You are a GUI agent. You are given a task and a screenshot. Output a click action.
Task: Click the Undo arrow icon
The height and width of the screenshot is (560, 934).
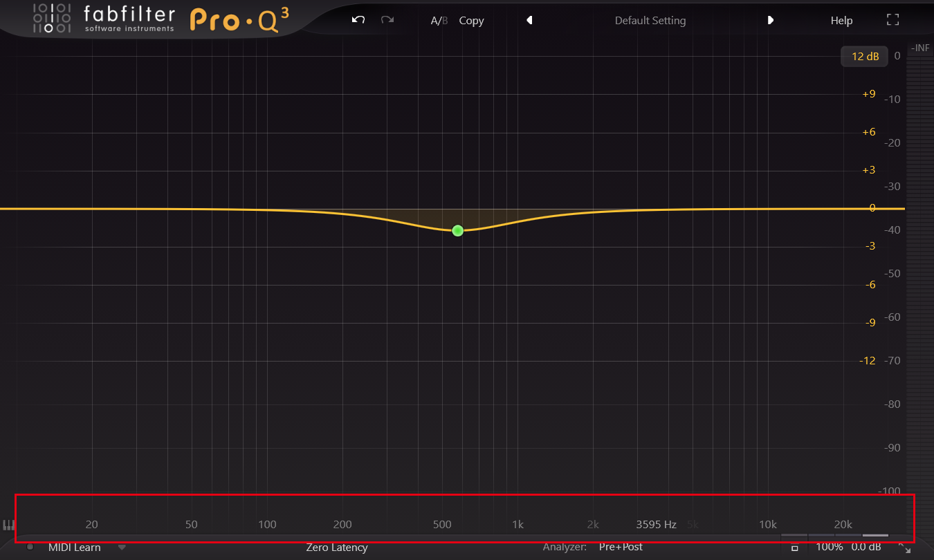[358, 20]
